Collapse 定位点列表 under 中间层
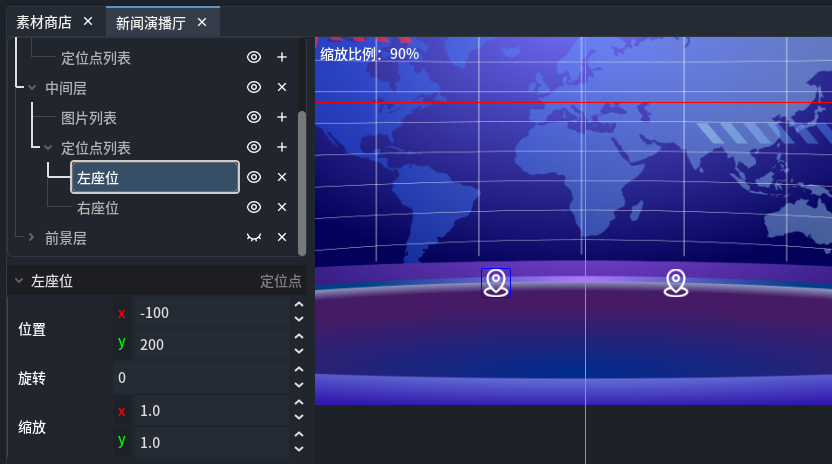832x464 pixels. tap(48, 148)
